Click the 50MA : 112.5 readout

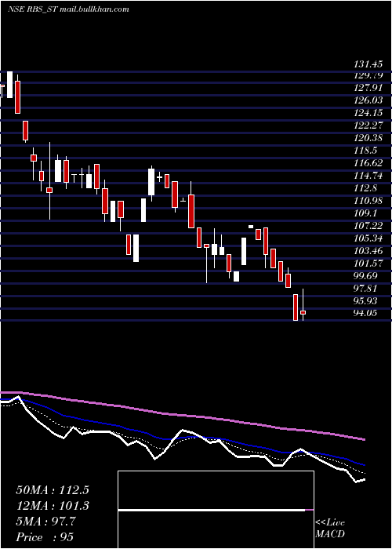(53, 490)
